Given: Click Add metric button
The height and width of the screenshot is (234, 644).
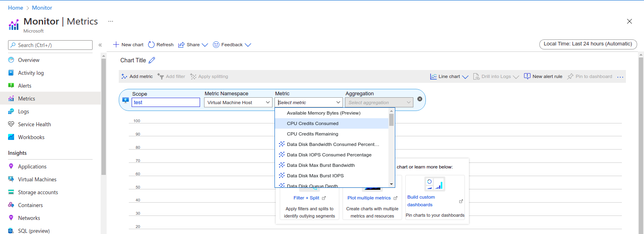Looking at the screenshot, I should [137, 76].
